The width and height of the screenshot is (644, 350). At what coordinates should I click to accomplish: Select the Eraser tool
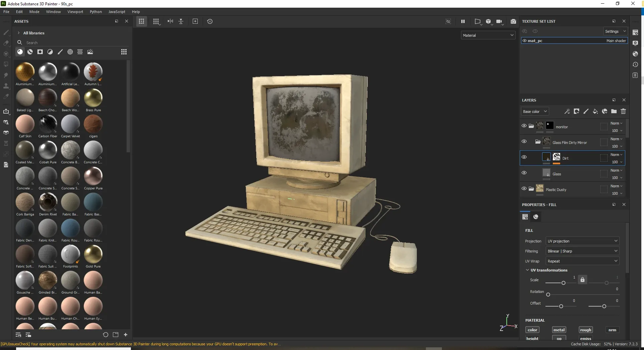[x=6, y=43]
